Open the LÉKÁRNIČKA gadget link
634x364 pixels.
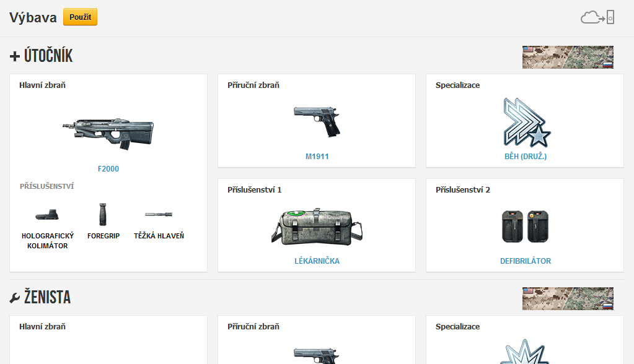point(317,261)
